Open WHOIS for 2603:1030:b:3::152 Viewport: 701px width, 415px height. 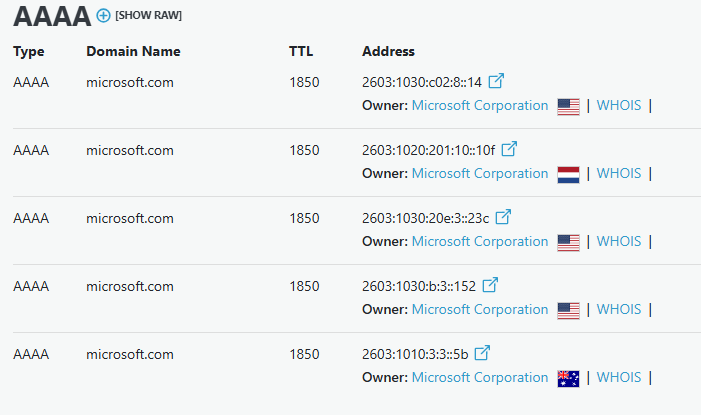(x=619, y=309)
